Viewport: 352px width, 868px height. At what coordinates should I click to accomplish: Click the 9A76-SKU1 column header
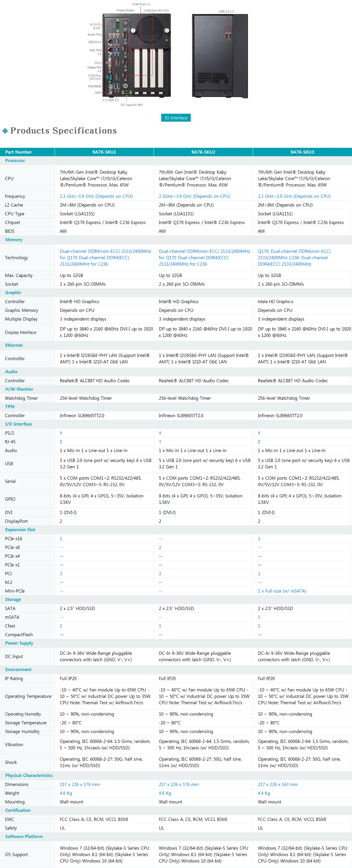(x=104, y=152)
